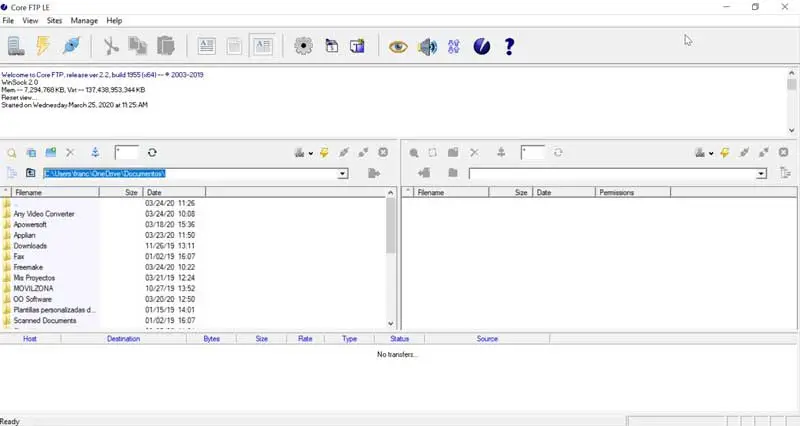Image resolution: width=800 pixels, height=426 pixels.
Task: Click the local pane magnifier search icon
Action: [x=11, y=153]
